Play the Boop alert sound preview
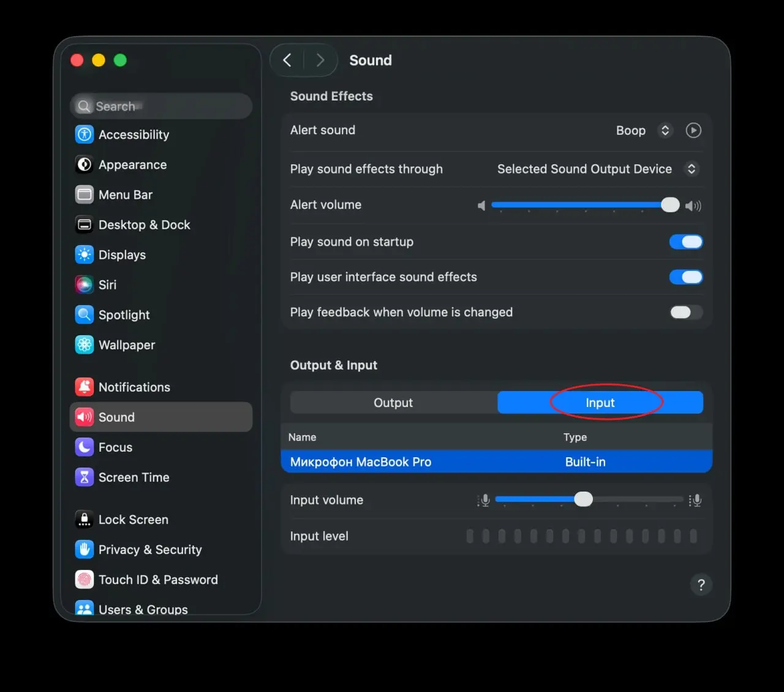784x692 pixels. pos(693,131)
